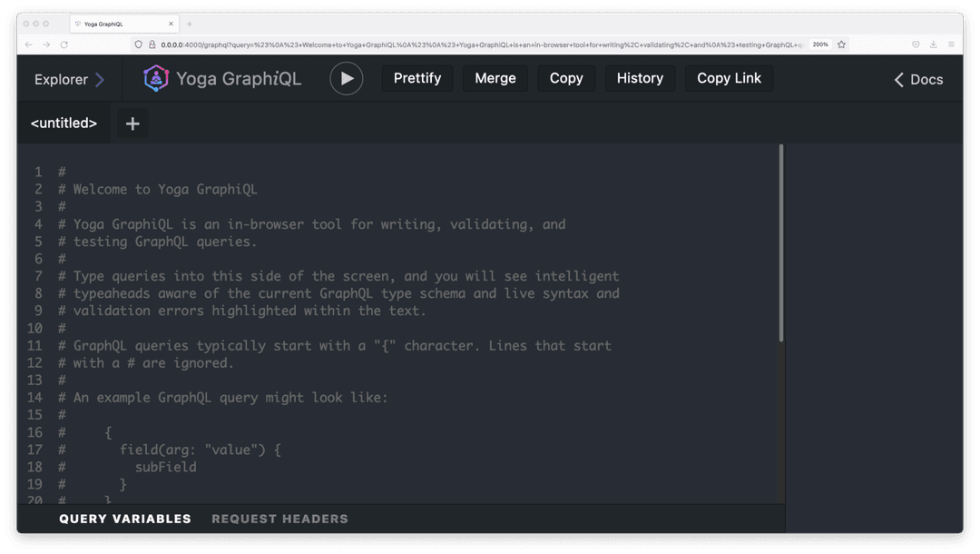Open the query History

click(x=640, y=78)
